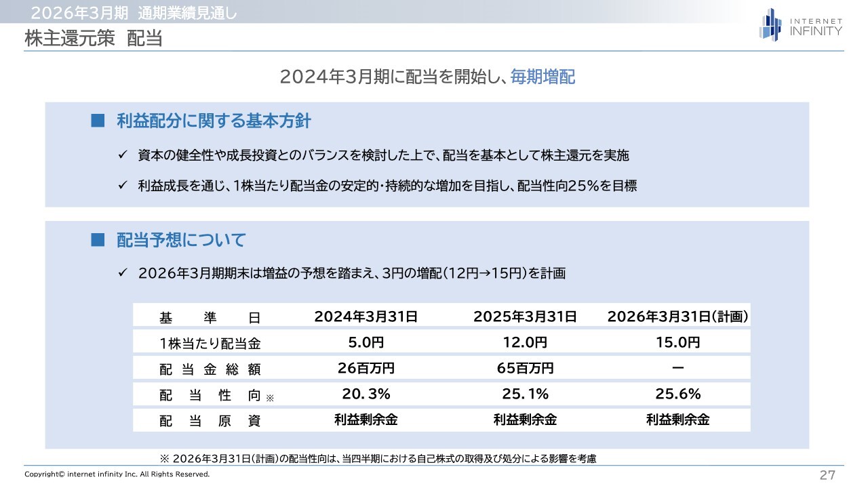The height and width of the screenshot is (488, 868).
Task: Click the 26百万円 total dividend cell
Action: [x=366, y=368]
